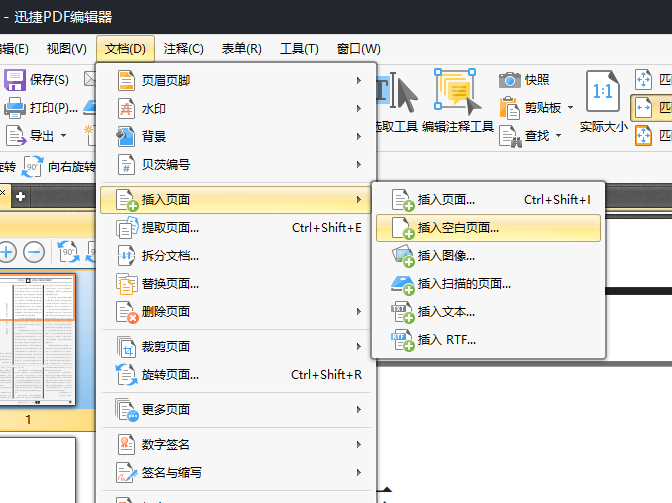Select 水印 watermark menu item
This screenshot has height=503, width=672.
pyautogui.click(x=236, y=108)
